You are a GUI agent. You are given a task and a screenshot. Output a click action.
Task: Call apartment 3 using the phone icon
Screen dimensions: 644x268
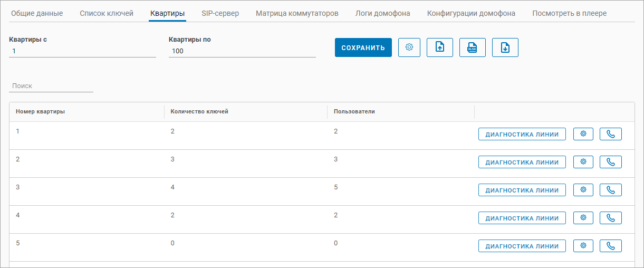611,190
